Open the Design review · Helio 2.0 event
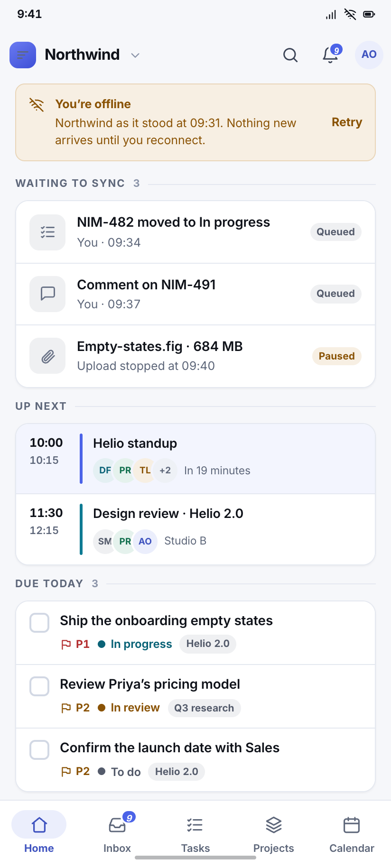The width and height of the screenshot is (391, 868). pos(195,529)
